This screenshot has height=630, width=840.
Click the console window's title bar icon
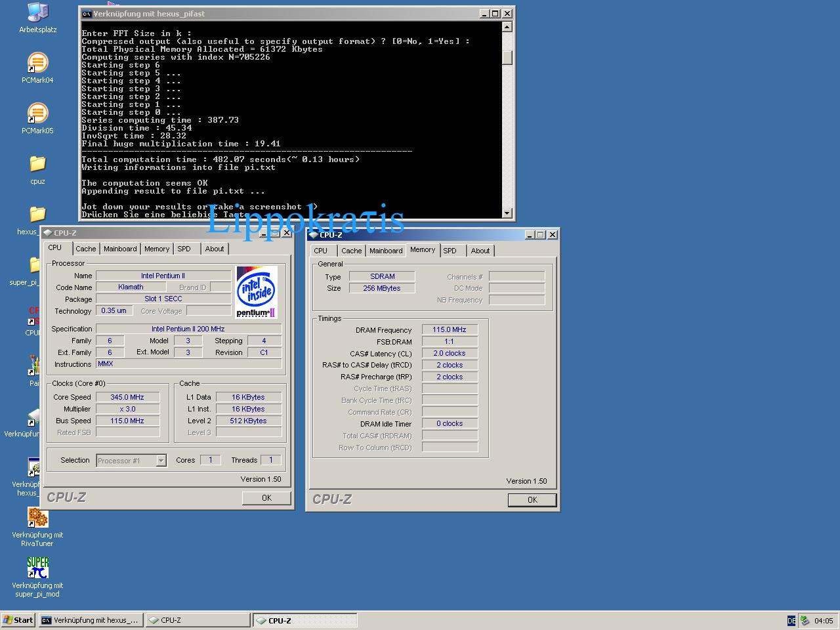(87, 13)
